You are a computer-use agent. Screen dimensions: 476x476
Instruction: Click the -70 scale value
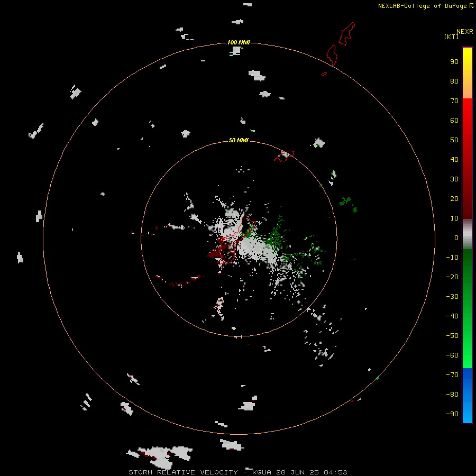(x=452, y=375)
